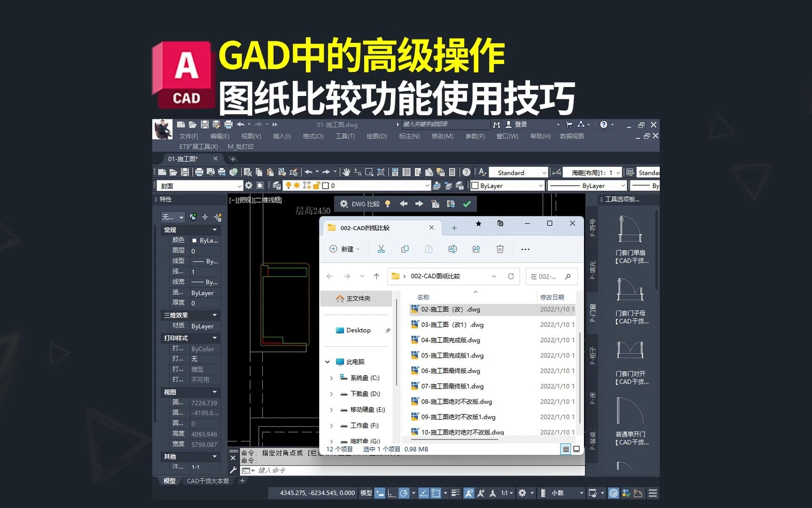Click the Delete trash icon in Explorer
This screenshot has height=508, width=812.
[x=500, y=249]
